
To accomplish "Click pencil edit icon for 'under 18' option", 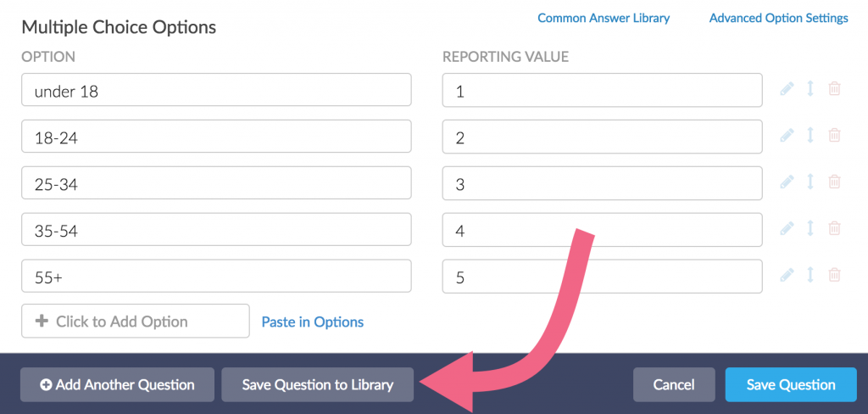I will point(787,89).
